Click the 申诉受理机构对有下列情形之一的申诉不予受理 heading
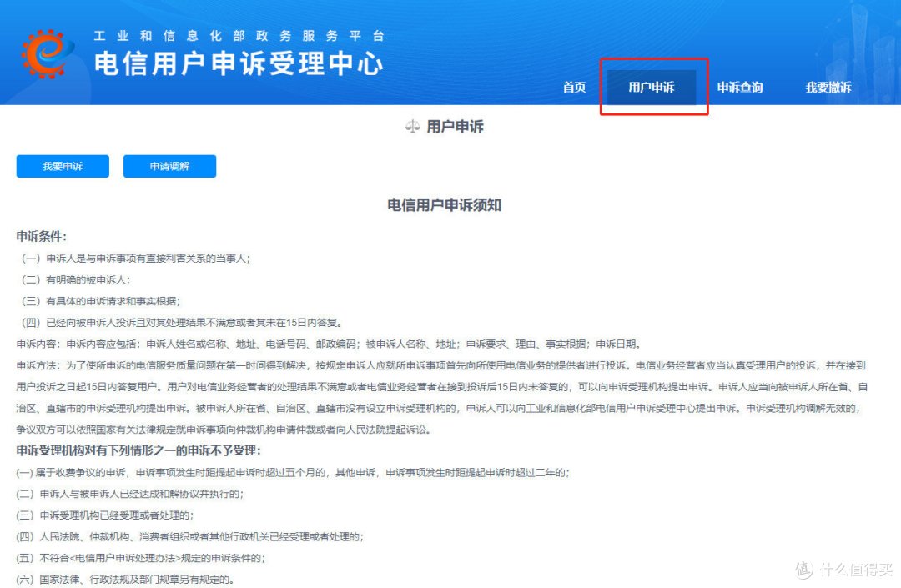The width and height of the screenshot is (901, 588). click(x=138, y=450)
